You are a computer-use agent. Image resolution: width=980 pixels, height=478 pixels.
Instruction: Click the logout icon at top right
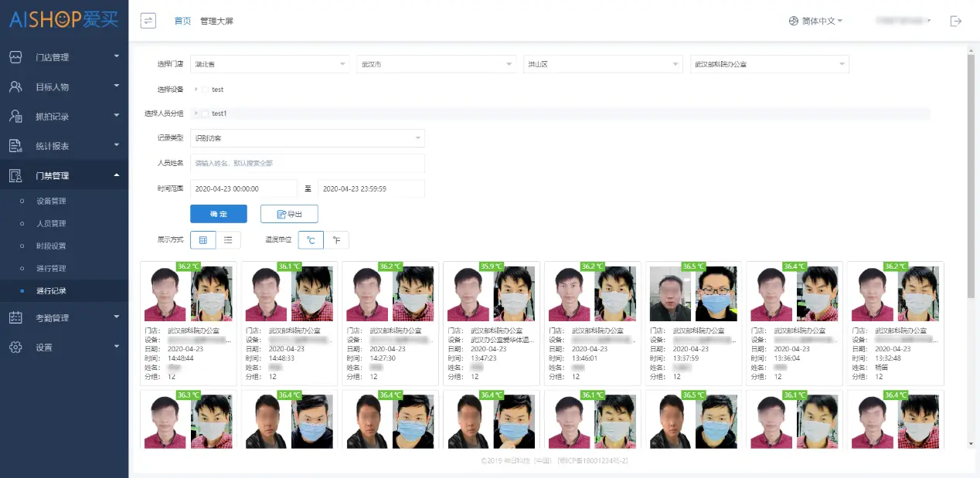pos(956,21)
